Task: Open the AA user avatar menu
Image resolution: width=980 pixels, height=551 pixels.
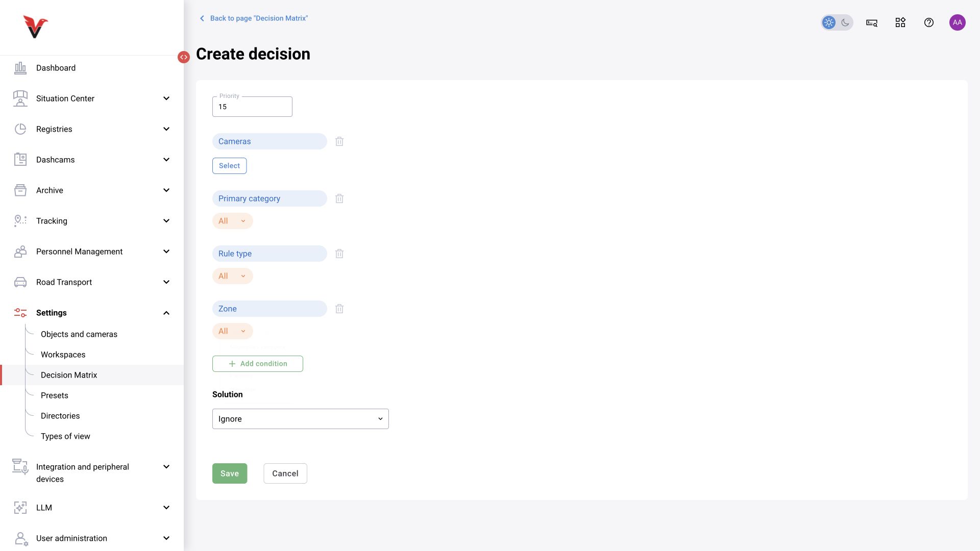Action: pos(958,22)
